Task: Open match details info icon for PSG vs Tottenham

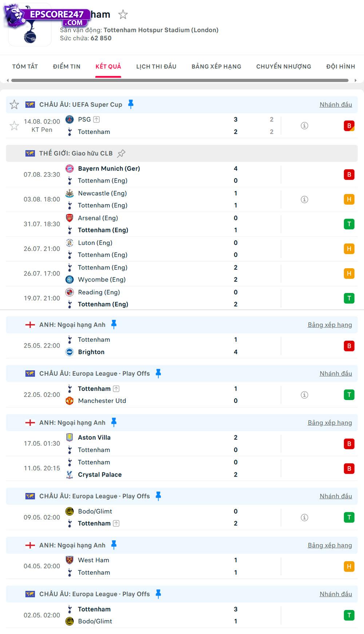Action: 304,125
